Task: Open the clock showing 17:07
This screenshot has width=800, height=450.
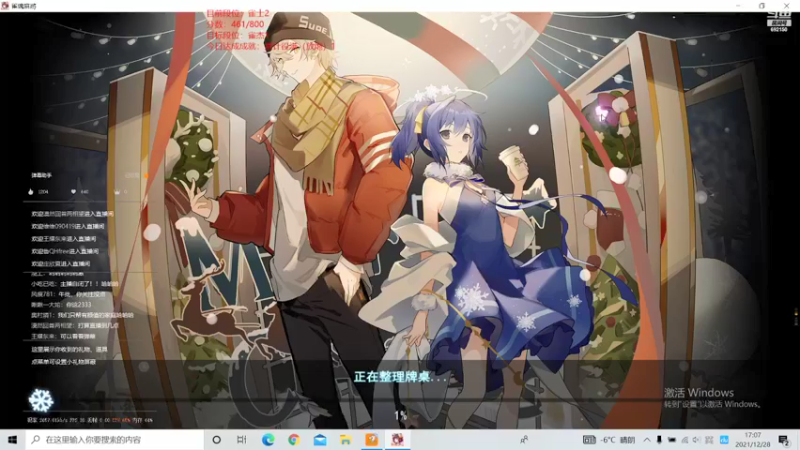Action: click(753, 440)
